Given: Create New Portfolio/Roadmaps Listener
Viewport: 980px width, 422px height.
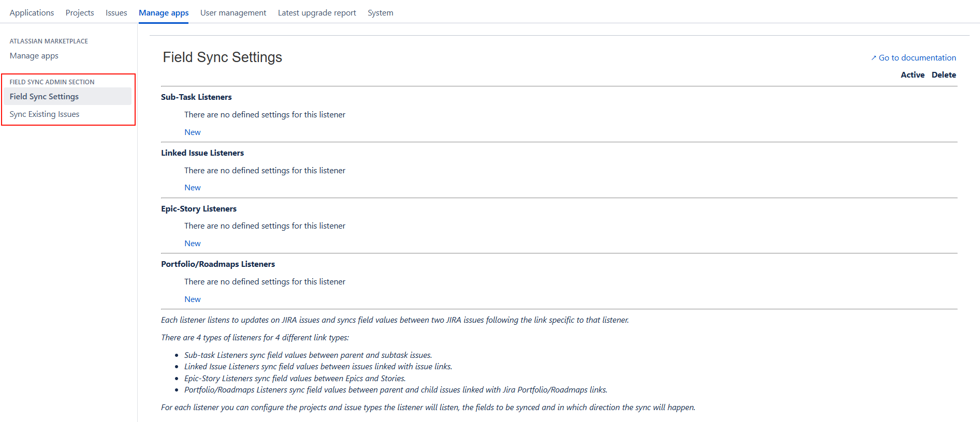Looking at the screenshot, I should pyautogui.click(x=193, y=299).
